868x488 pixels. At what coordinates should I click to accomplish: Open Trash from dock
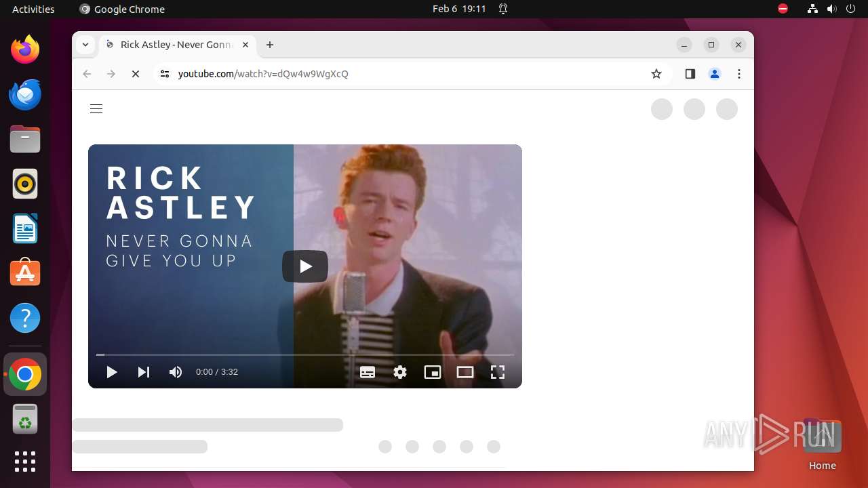(25, 419)
